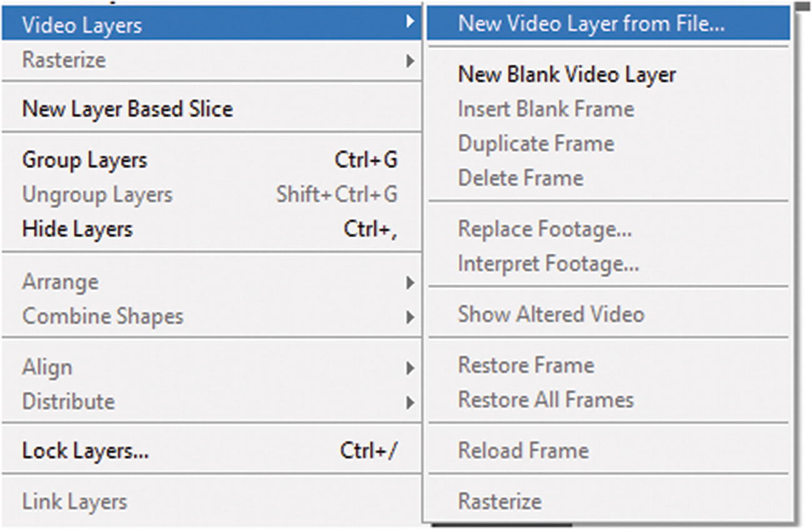Open the Video Layers submenu

[x=82, y=26]
